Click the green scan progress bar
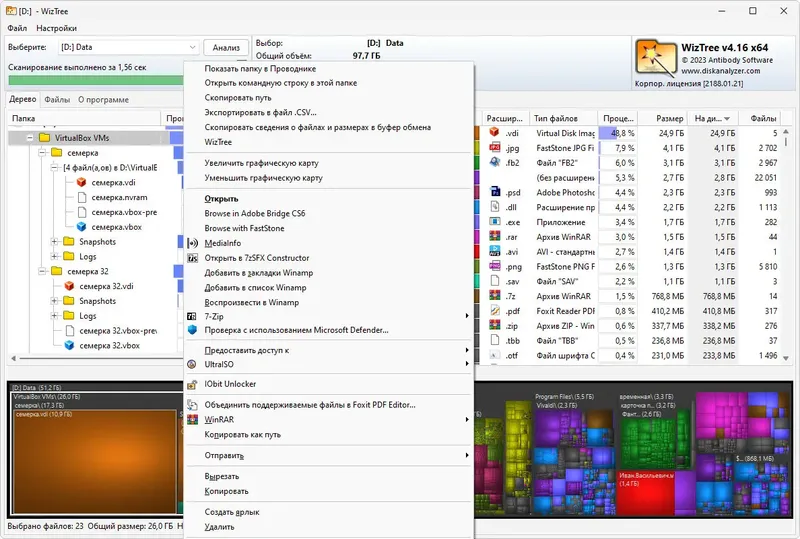800x539 pixels. [x=95, y=80]
